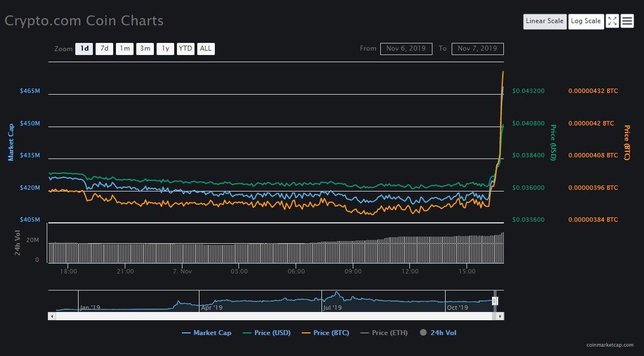Toggle Market Cap series in legend
644x356 pixels.
(207, 333)
